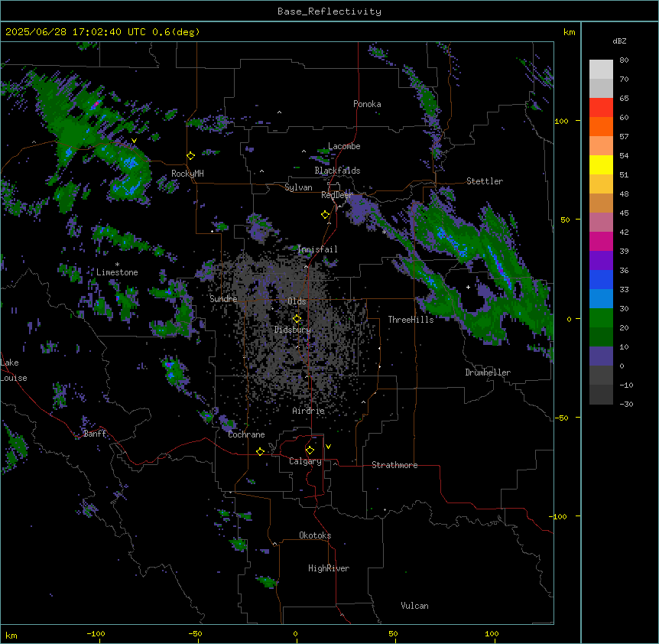Click the Vulcan town label
Image resolution: width=659 pixels, height=644 pixels.
click(415, 606)
